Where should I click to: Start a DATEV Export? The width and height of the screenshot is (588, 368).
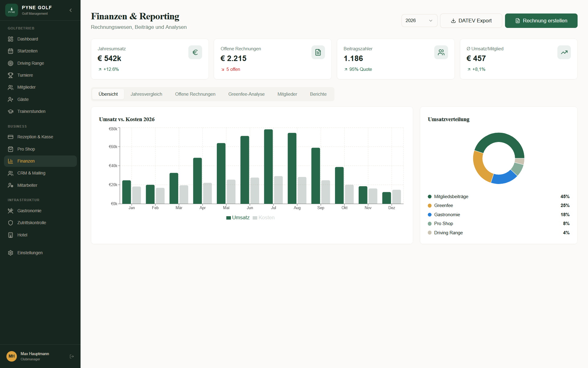click(471, 21)
